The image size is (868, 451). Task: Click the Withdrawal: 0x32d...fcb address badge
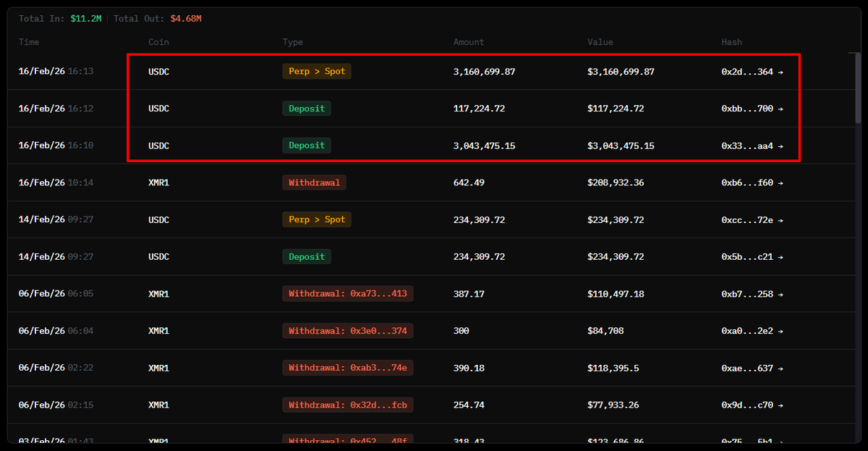point(347,405)
